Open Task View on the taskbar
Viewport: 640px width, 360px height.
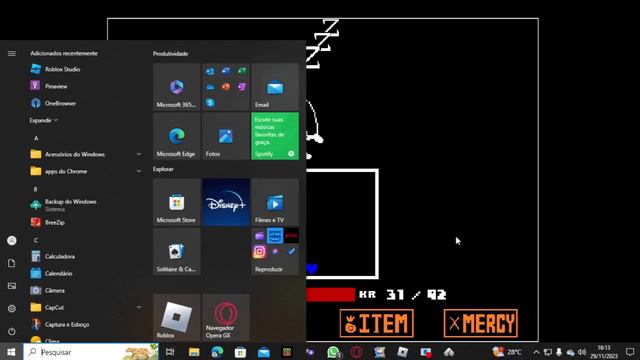click(170, 352)
